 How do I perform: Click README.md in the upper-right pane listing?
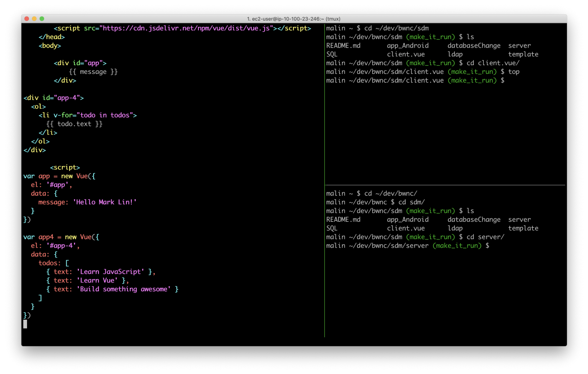click(343, 46)
